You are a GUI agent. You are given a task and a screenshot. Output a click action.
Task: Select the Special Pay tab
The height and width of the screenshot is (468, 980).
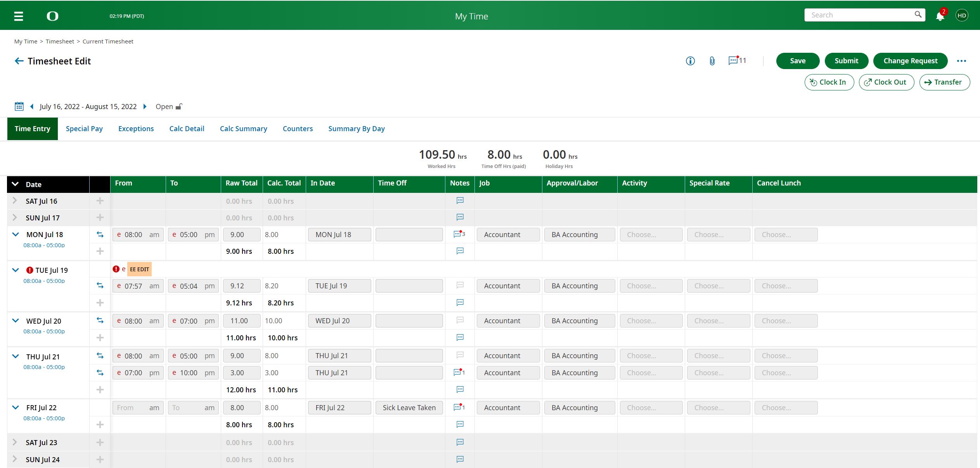(84, 128)
